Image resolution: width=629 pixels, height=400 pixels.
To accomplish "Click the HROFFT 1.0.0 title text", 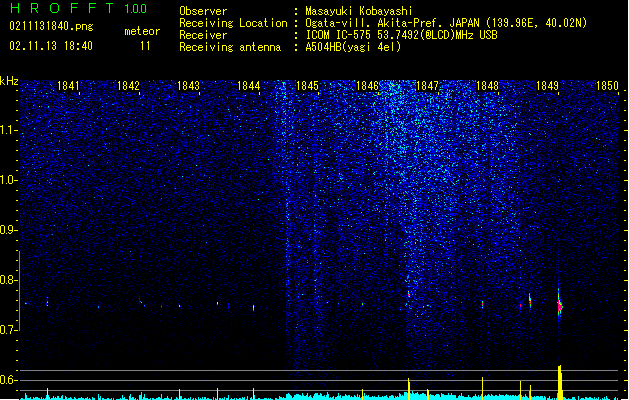I will tap(79, 8).
